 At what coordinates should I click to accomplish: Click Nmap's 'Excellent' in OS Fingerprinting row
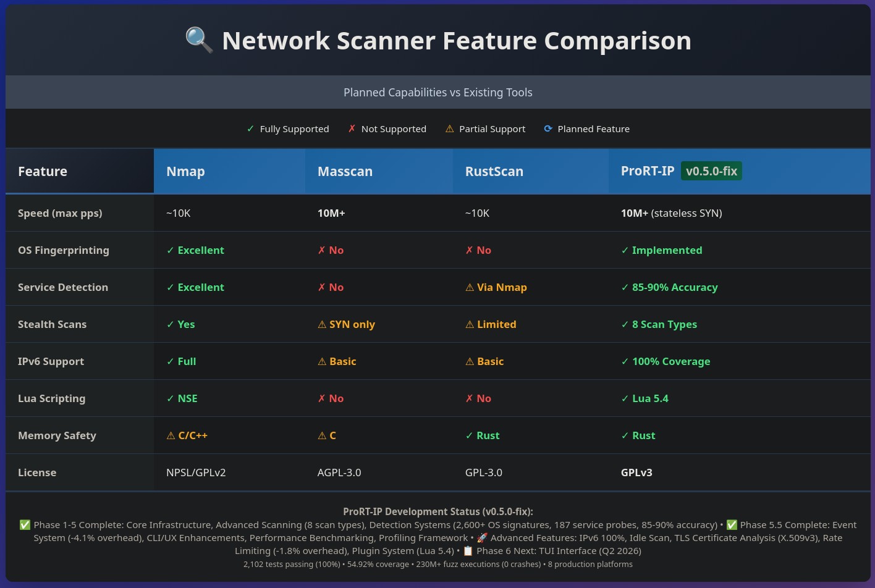pyautogui.click(x=195, y=250)
